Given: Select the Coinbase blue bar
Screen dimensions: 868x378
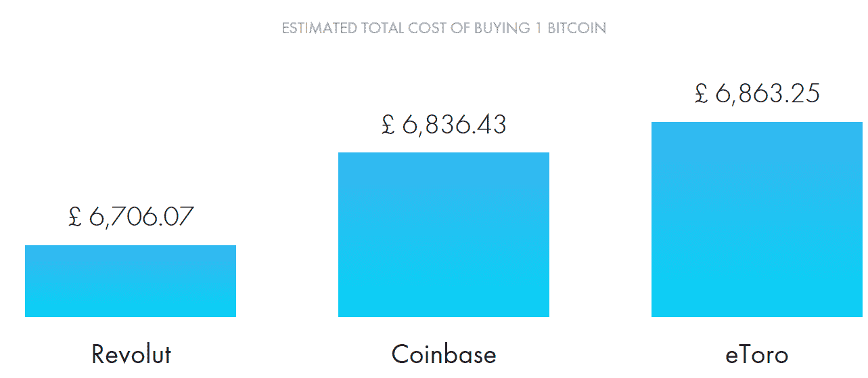Looking at the screenshot, I should tap(444, 234).
